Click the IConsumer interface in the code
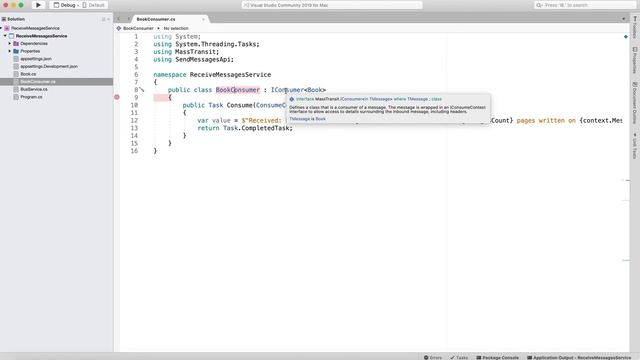The width and height of the screenshot is (640, 360). tap(287, 90)
